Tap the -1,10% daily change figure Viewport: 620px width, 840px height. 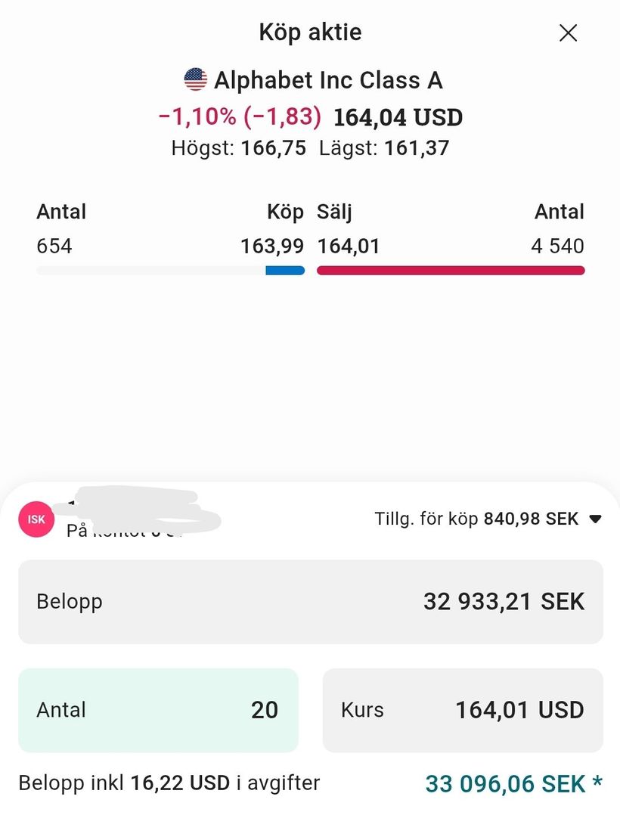[197, 117]
